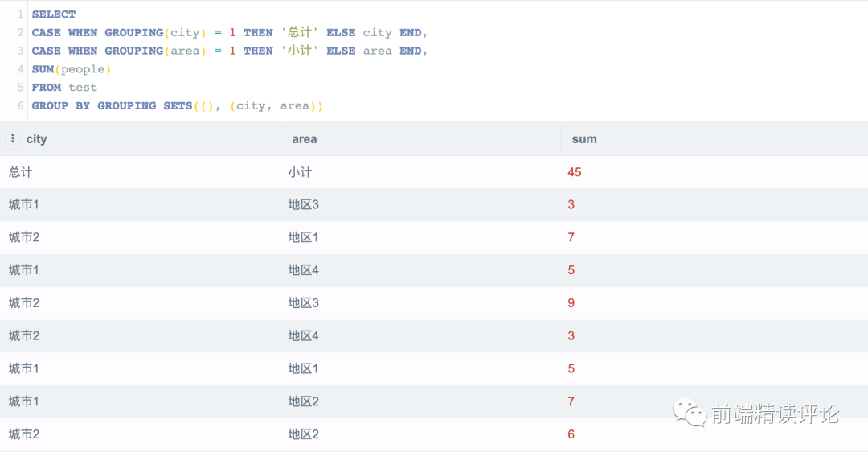Click sum value 7 in 城市2 地区1 row
Viewport: 868px width, 452px height.
pyautogui.click(x=571, y=237)
